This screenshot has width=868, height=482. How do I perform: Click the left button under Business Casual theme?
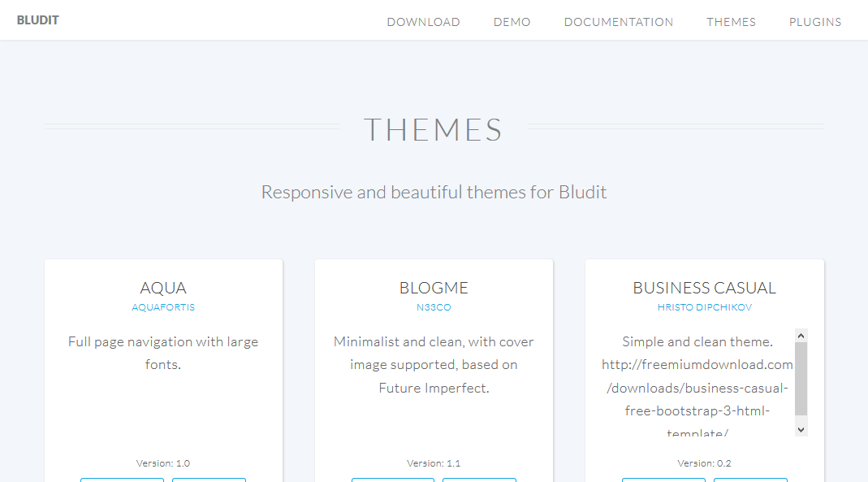click(663, 480)
